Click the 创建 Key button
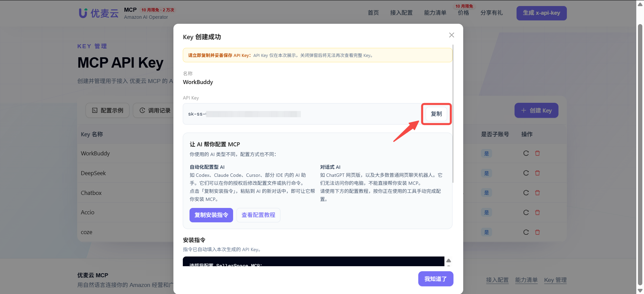The width and height of the screenshot is (644, 294). (536, 111)
